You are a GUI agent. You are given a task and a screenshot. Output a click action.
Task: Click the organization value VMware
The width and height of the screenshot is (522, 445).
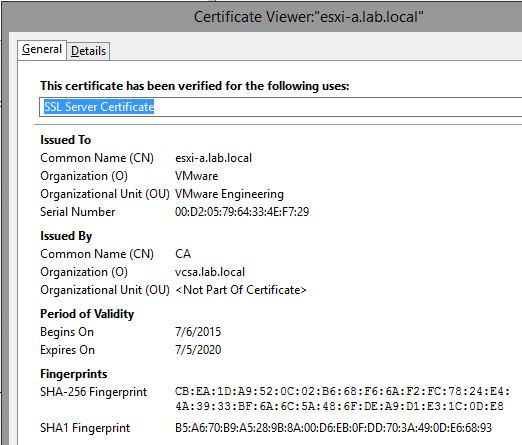pos(197,176)
